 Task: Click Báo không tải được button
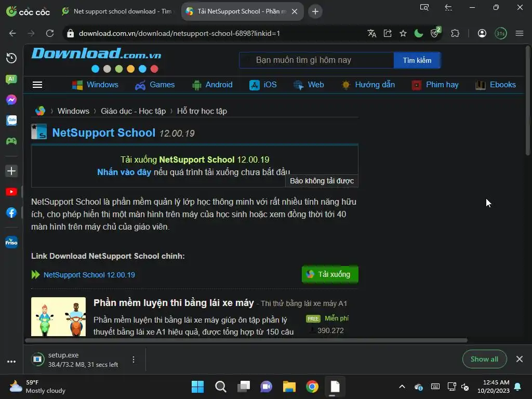pos(322,181)
